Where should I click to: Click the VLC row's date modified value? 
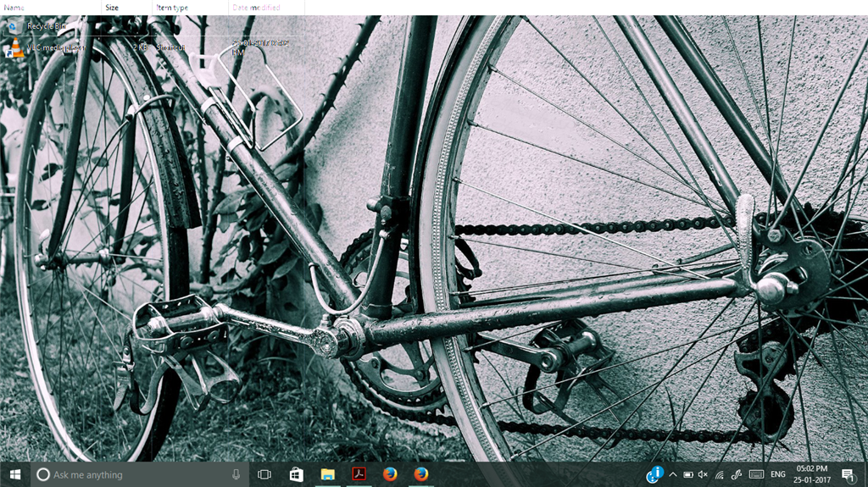click(x=261, y=47)
